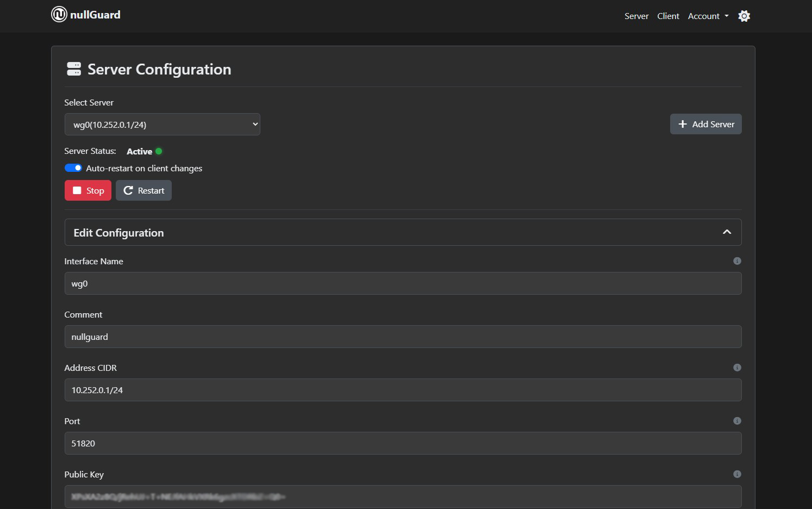Focus the Port field showing 51820
The height and width of the screenshot is (509, 812).
coord(403,443)
